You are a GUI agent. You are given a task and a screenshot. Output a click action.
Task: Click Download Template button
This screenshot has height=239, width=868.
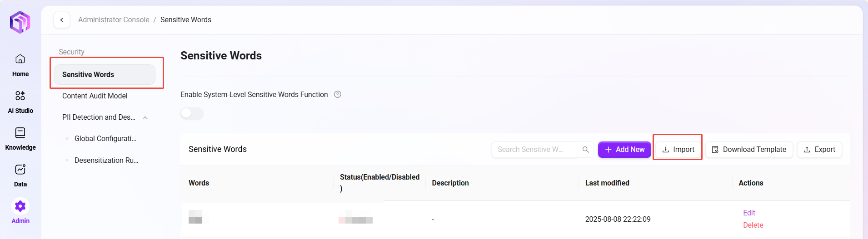coord(748,150)
